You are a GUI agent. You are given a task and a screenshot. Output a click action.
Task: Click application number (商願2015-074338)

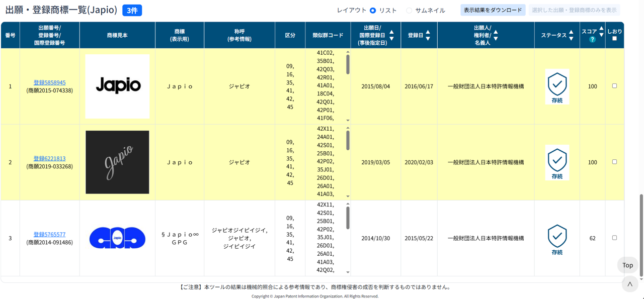49,90
